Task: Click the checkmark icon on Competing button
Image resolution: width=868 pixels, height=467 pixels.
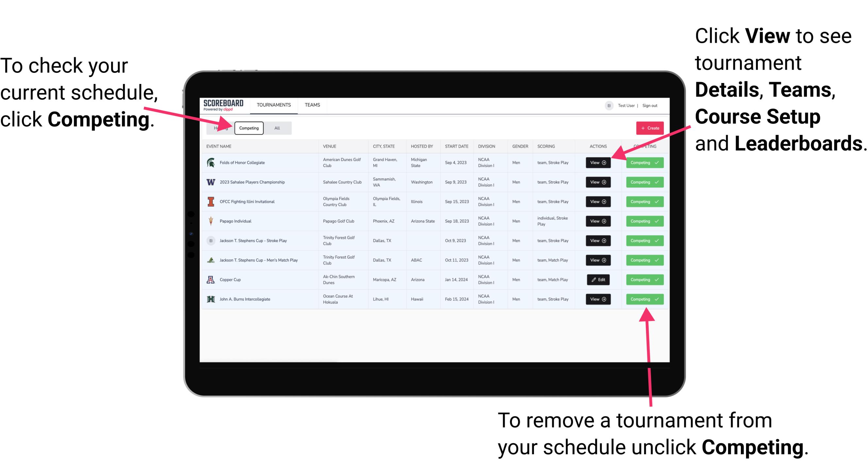Action: (658, 163)
